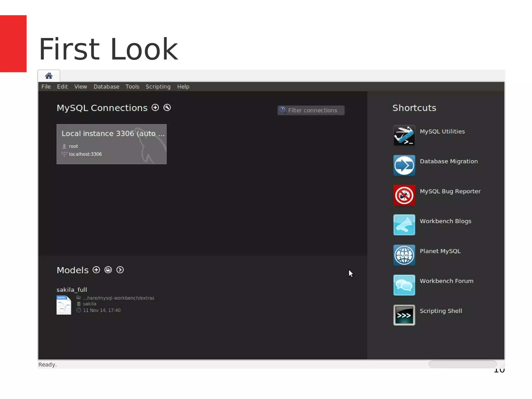Viewport: 532px width, 399px height.
Task: Open MySQL Bug Reporter icon
Action: click(404, 195)
